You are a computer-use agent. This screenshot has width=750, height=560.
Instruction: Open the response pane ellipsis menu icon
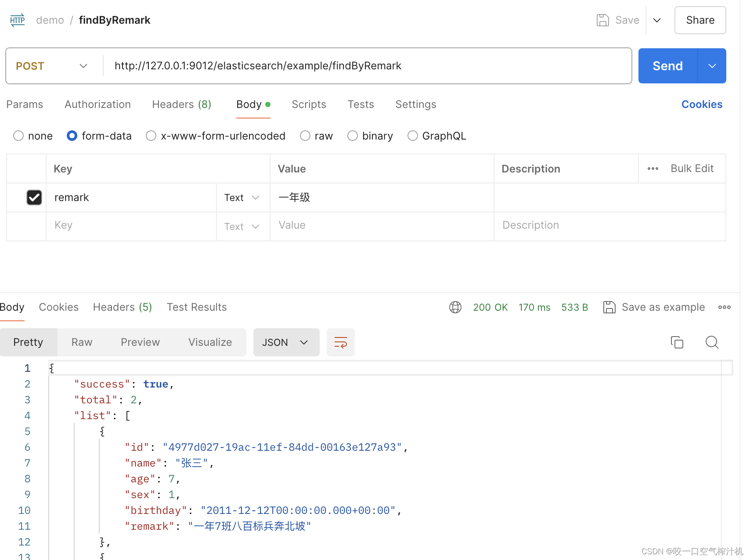[x=724, y=307]
